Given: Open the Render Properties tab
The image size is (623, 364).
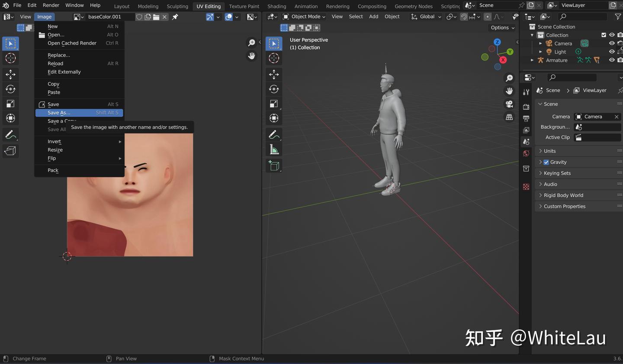Looking at the screenshot, I should [x=526, y=107].
